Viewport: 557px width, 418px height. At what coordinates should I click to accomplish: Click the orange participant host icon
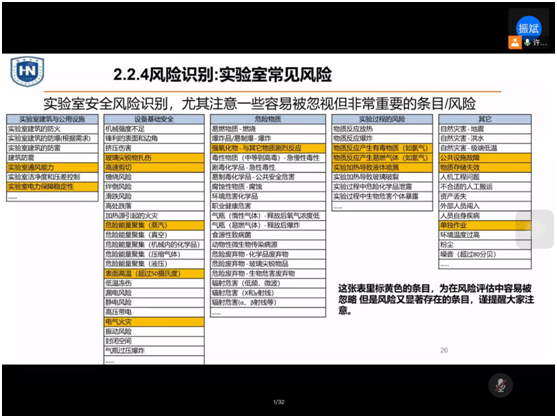515,43
